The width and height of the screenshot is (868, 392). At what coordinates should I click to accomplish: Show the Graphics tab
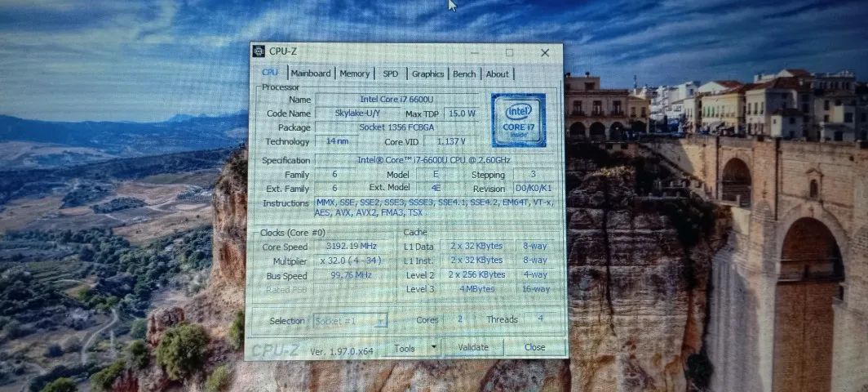427,73
